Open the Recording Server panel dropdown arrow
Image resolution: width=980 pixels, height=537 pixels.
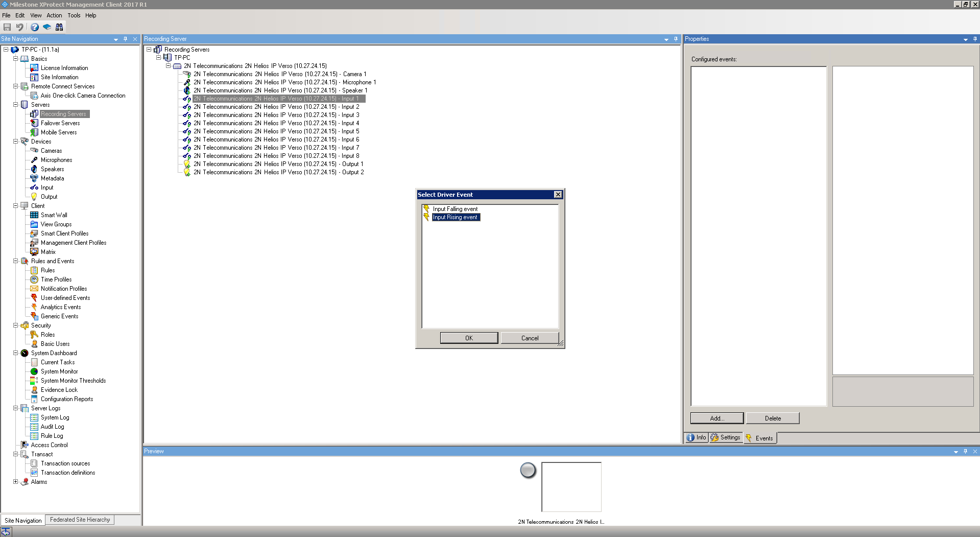(x=666, y=39)
